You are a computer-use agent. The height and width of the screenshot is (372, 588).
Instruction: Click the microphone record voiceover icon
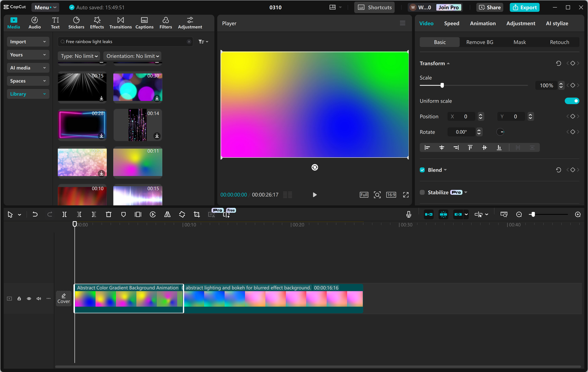click(x=408, y=214)
